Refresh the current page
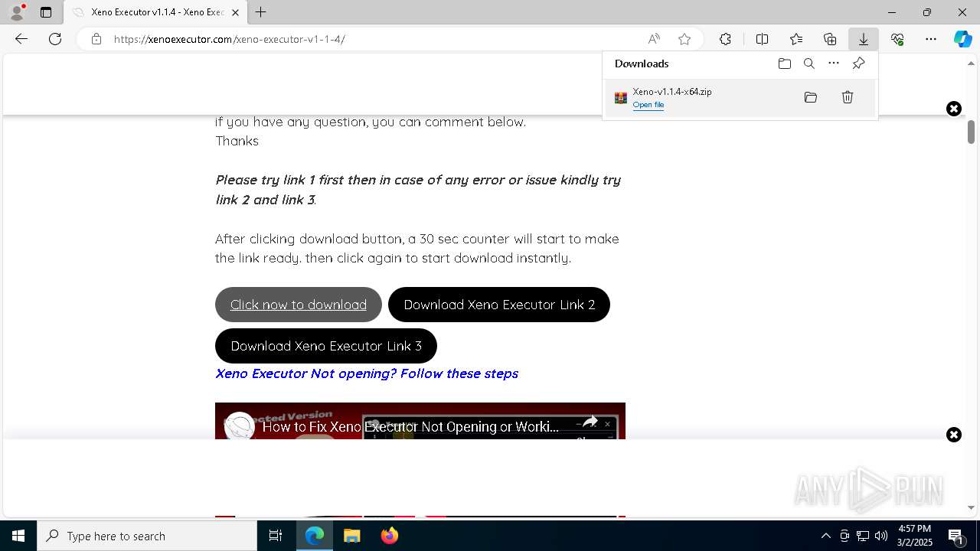 (x=55, y=39)
